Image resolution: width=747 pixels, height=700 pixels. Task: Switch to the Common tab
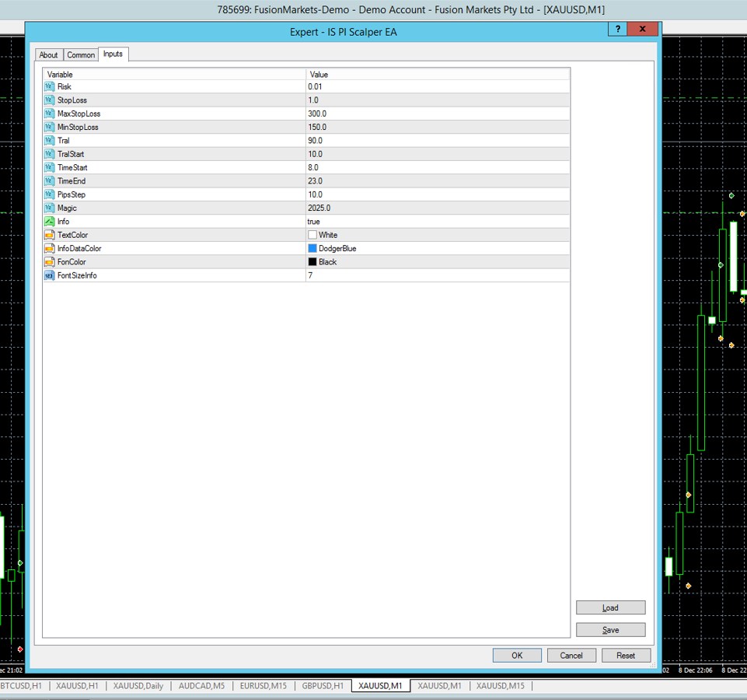[81, 55]
